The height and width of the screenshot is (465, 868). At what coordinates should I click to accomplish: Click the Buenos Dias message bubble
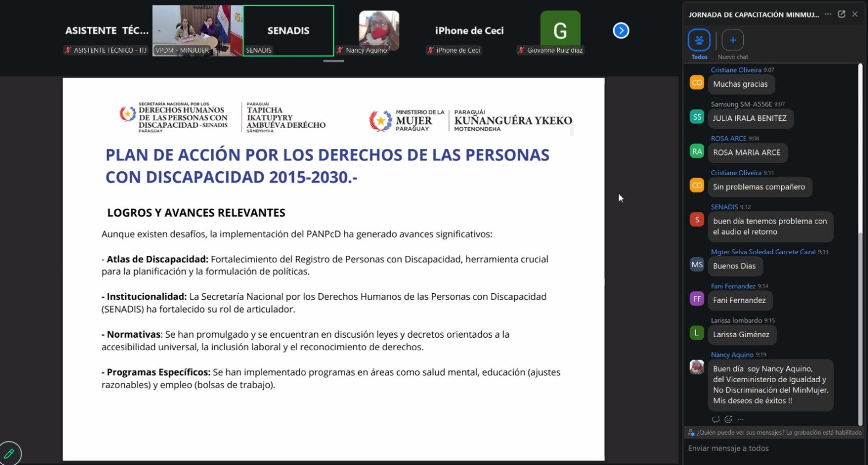pyautogui.click(x=735, y=266)
